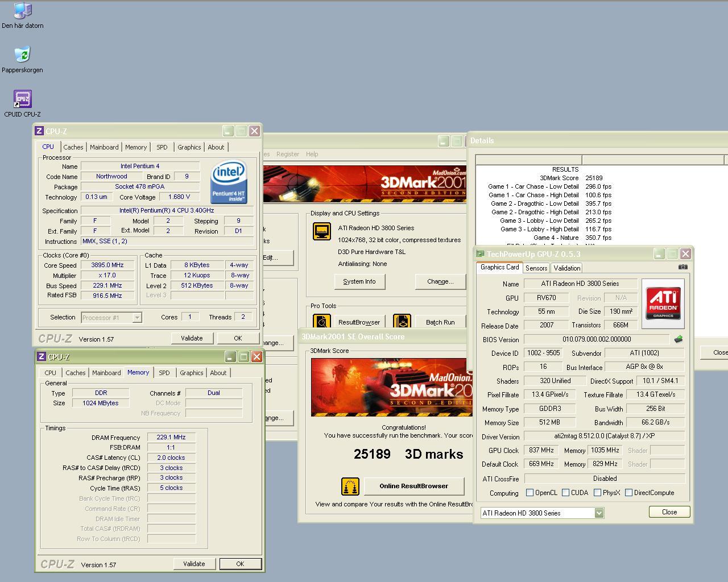Click the Online ResultBrowser trees icon
This screenshot has width=728, height=582.
point(350,487)
